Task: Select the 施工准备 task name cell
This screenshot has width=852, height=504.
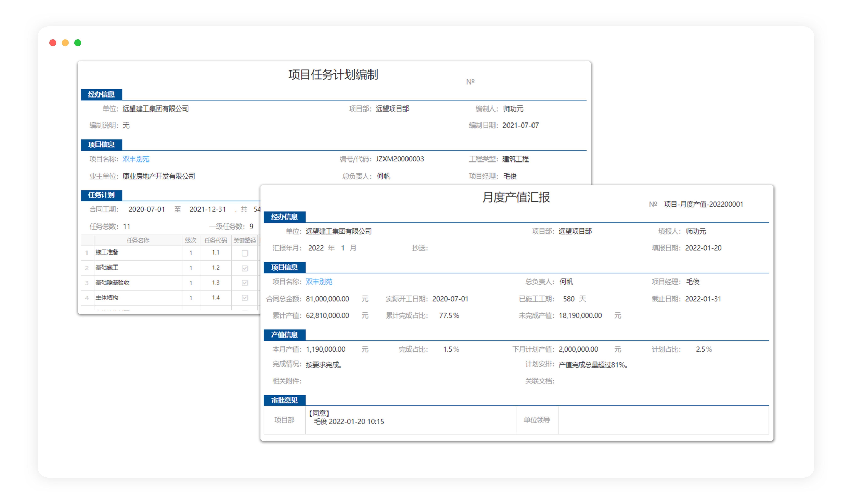Action: click(138, 253)
